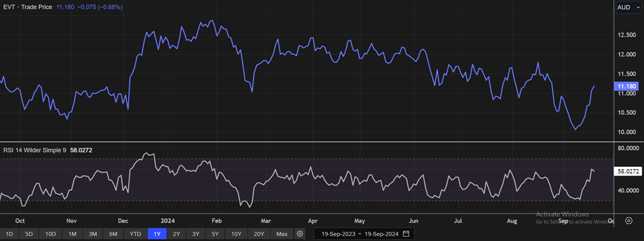This screenshot has width=644, height=241.
Task: Open axis settings icon at bottom right
Action: click(629, 221)
